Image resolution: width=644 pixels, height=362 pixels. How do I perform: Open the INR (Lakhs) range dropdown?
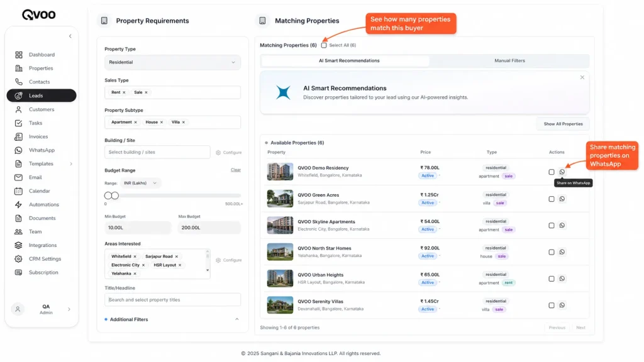coord(140,183)
